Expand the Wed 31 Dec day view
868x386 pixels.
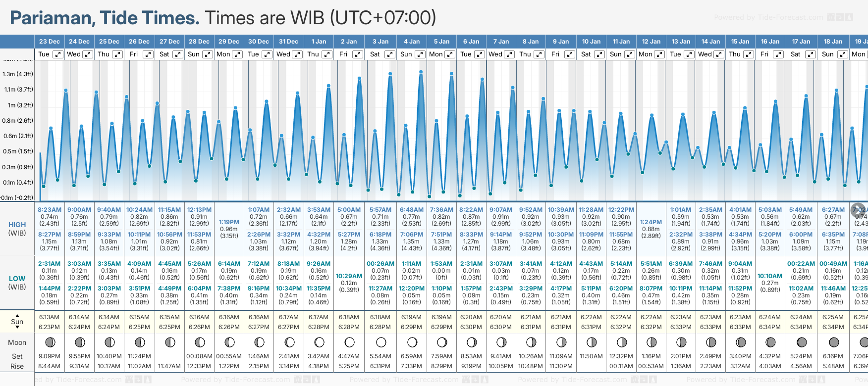297,54
